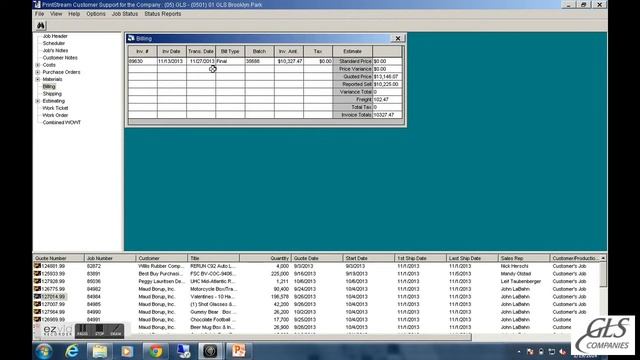The image size is (640, 360).
Task: Click the ezvid Stop recording button
Action: [99, 331]
